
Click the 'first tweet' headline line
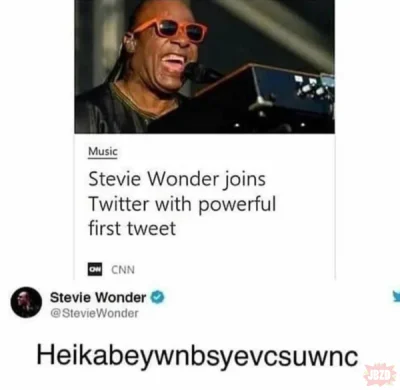[x=132, y=228]
